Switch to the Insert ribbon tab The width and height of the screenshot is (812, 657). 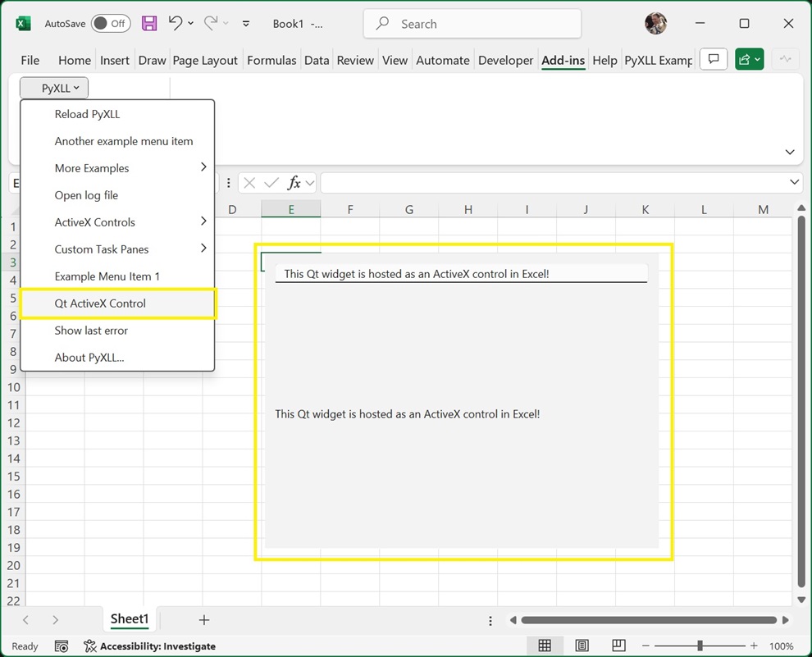point(115,61)
